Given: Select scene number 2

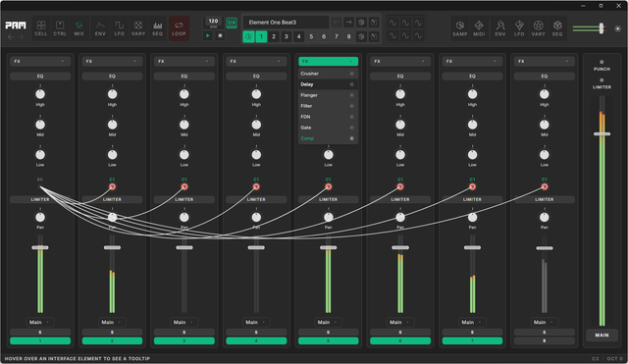Looking at the screenshot, I should click(x=274, y=36).
